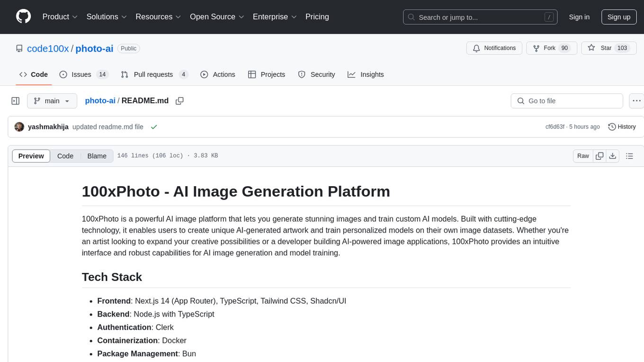Open the README outline list
644x362 pixels.
coord(630,156)
